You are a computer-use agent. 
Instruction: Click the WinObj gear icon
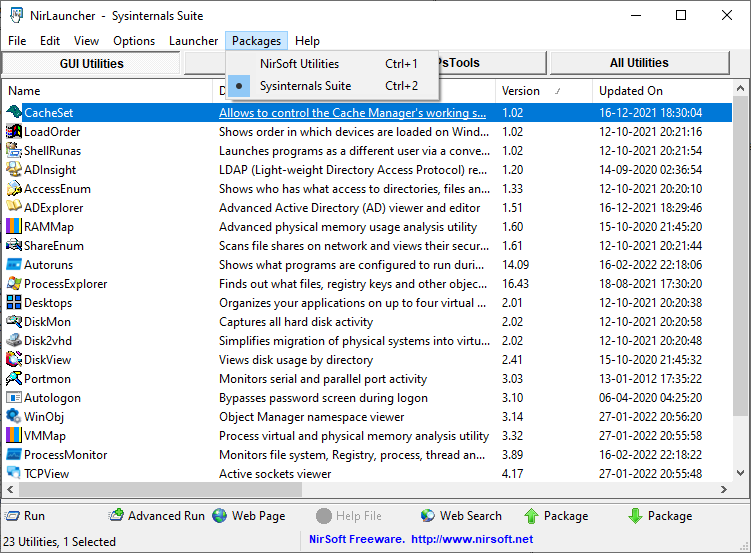14,417
